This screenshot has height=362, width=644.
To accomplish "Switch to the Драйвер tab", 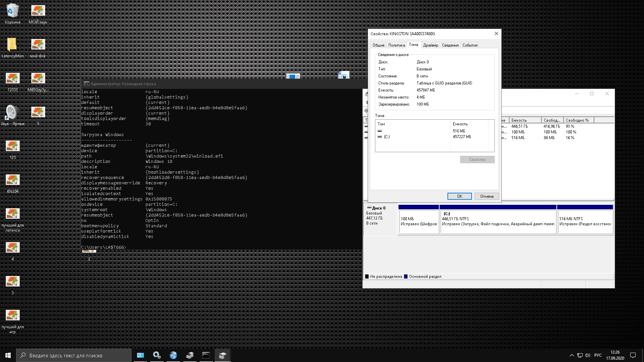I will [430, 45].
